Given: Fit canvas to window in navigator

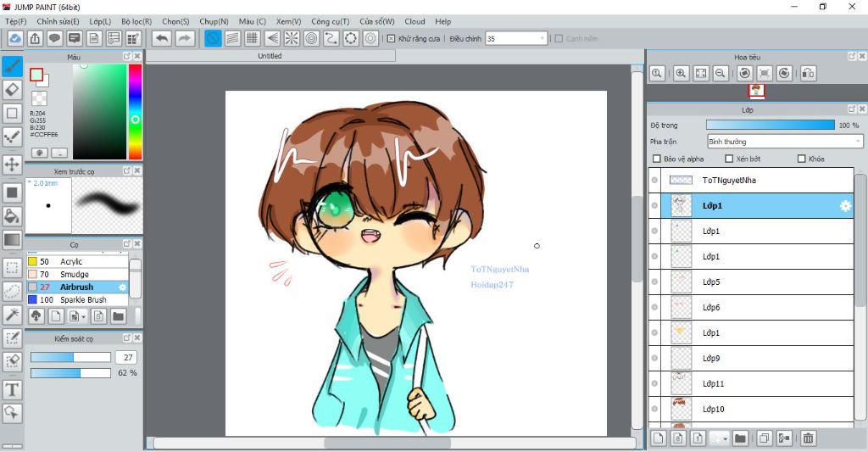Looking at the screenshot, I should click(701, 73).
